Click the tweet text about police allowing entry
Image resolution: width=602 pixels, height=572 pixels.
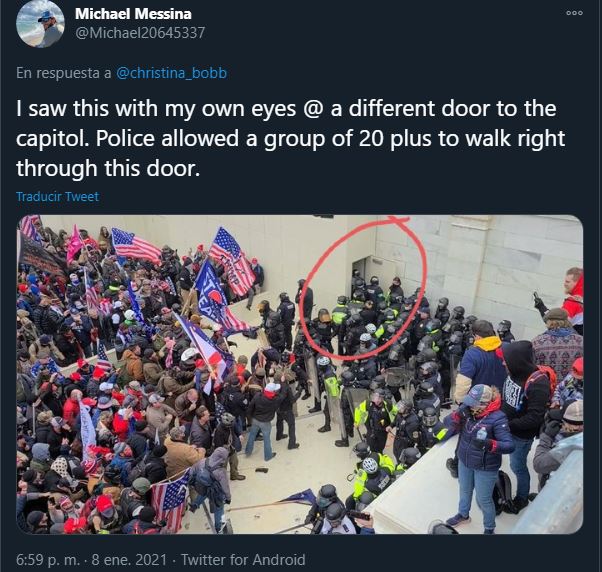291,138
